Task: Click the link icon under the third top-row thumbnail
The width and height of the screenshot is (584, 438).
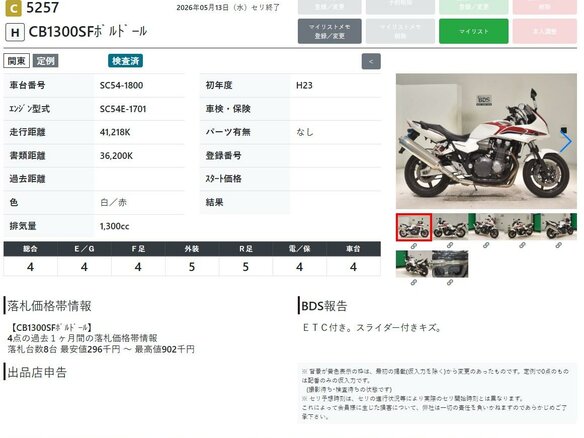Action: pos(486,245)
